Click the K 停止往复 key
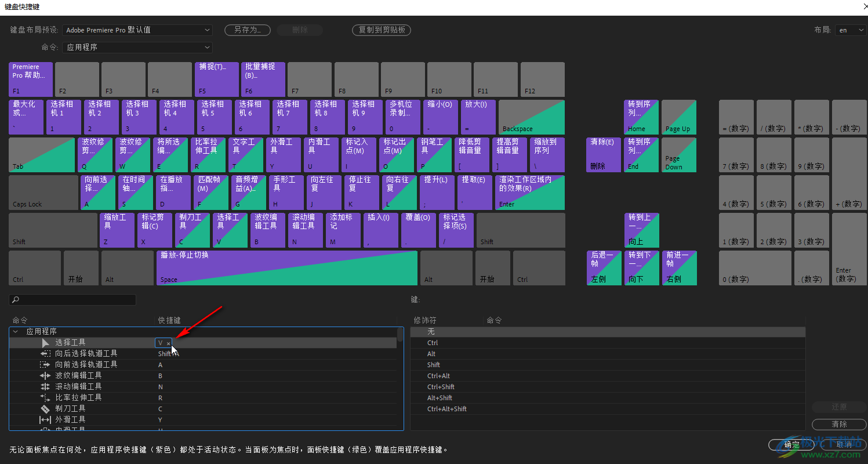The width and height of the screenshot is (868, 464). pos(362,193)
